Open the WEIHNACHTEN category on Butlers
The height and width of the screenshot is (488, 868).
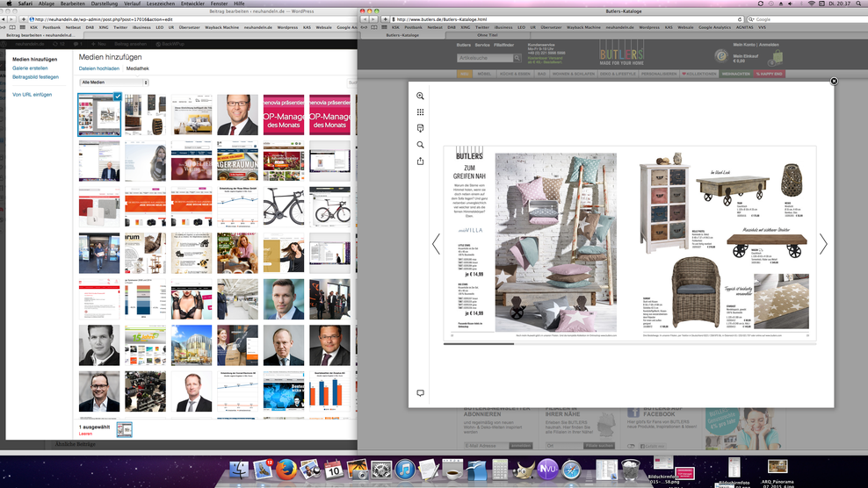coord(735,74)
